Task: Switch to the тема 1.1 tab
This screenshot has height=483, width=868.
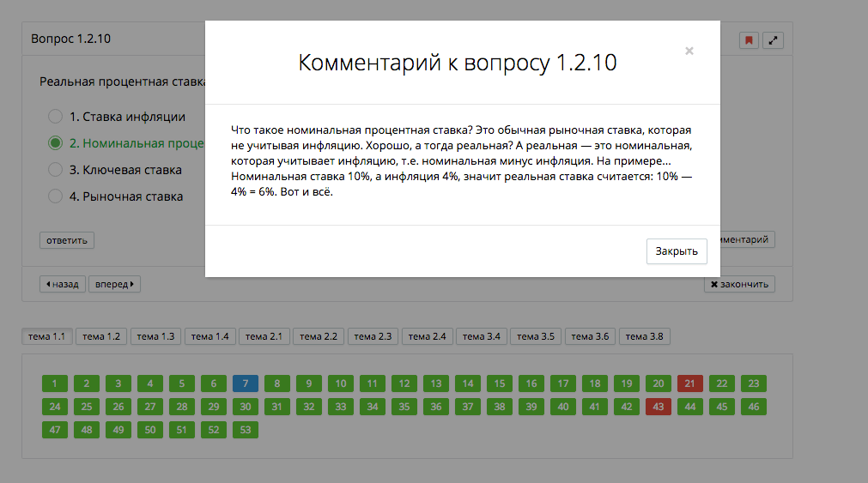Action: point(48,336)
